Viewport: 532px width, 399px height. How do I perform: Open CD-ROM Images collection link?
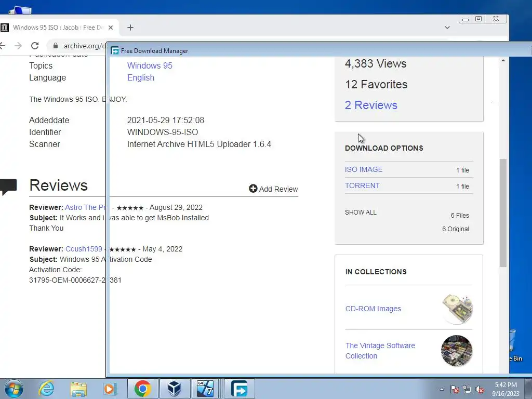click(x=373, y=309)
